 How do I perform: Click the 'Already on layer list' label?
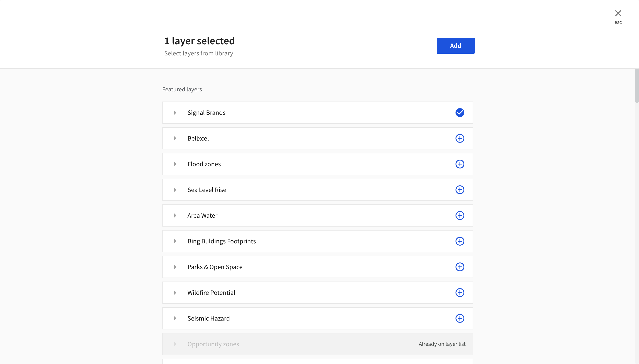(x=442, y=344)
